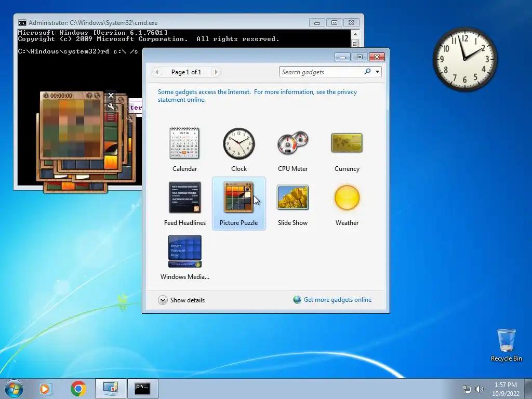Shuffle the Picture Puzzle tiles

coord(97,96)
